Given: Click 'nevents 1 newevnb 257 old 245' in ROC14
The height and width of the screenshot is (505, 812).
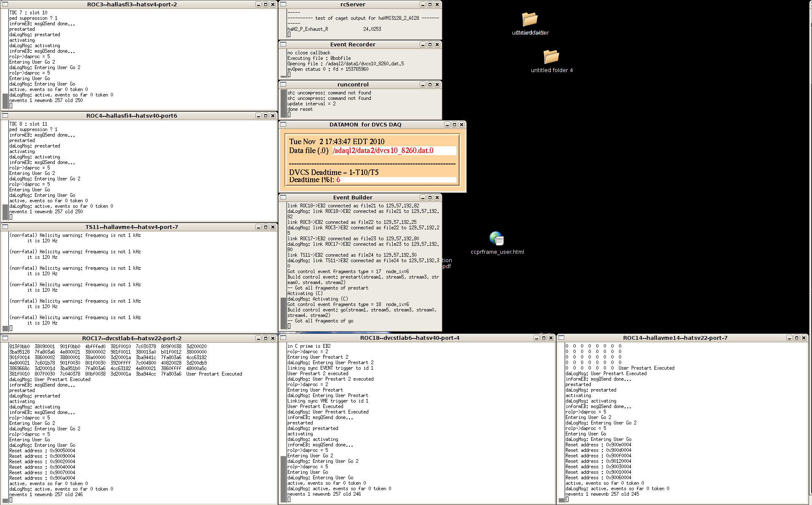Looking at the screenshot, I should coord(602,494).
